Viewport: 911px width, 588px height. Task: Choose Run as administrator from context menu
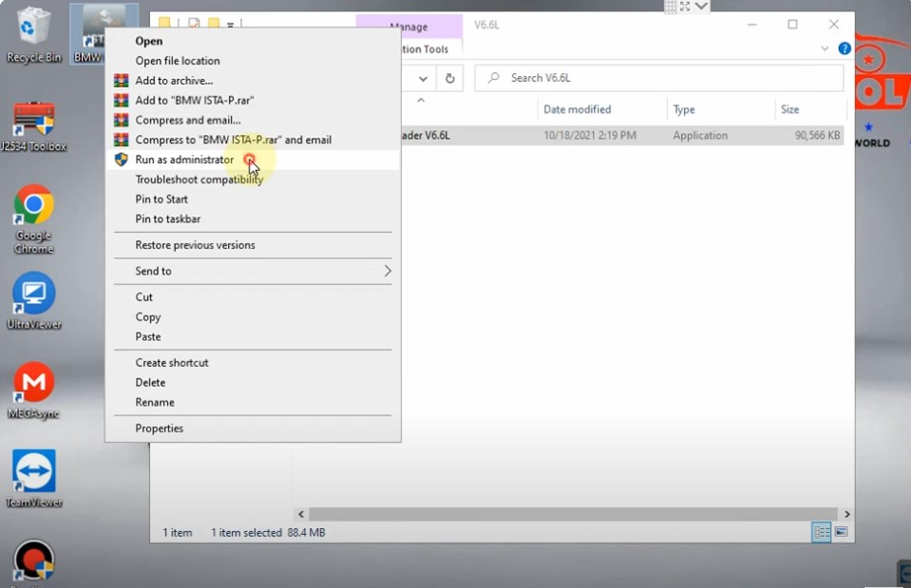[x=185, y=159]
